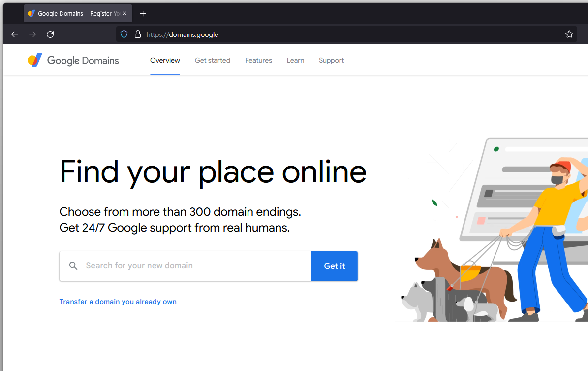Click the browser back arrow
The image size is (588, 371).
point(15,34)
